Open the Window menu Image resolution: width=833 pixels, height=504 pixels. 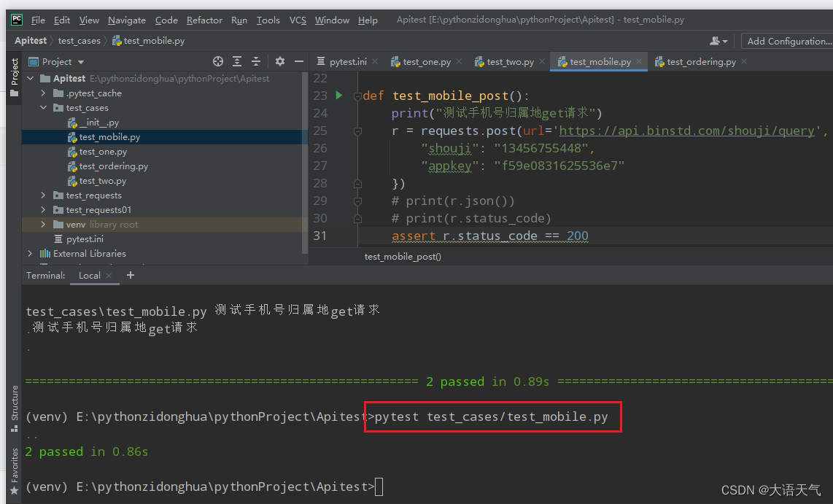(x=332, y=20)
